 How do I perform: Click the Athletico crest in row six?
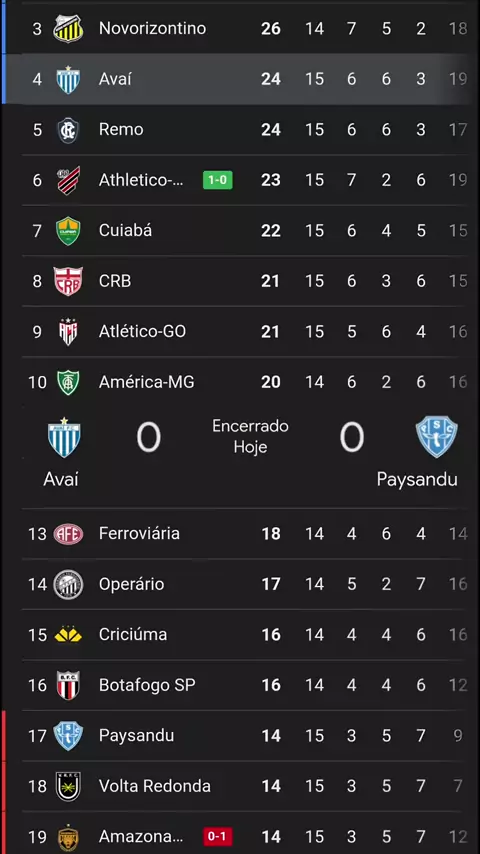68,180
